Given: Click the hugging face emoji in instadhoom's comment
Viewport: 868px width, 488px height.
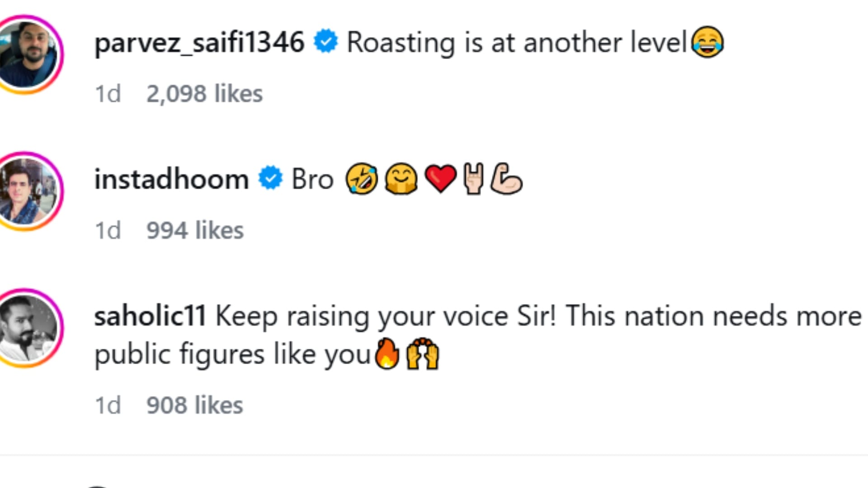Looking at the screenshot, I should click(401, 179).
